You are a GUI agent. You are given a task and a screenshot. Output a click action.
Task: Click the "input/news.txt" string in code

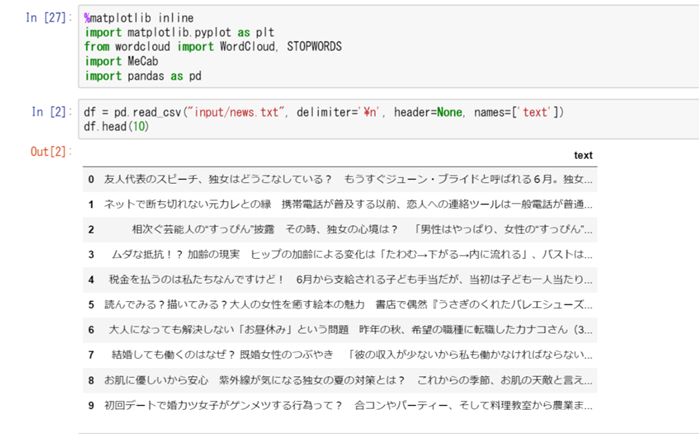(x=236, y=112)
